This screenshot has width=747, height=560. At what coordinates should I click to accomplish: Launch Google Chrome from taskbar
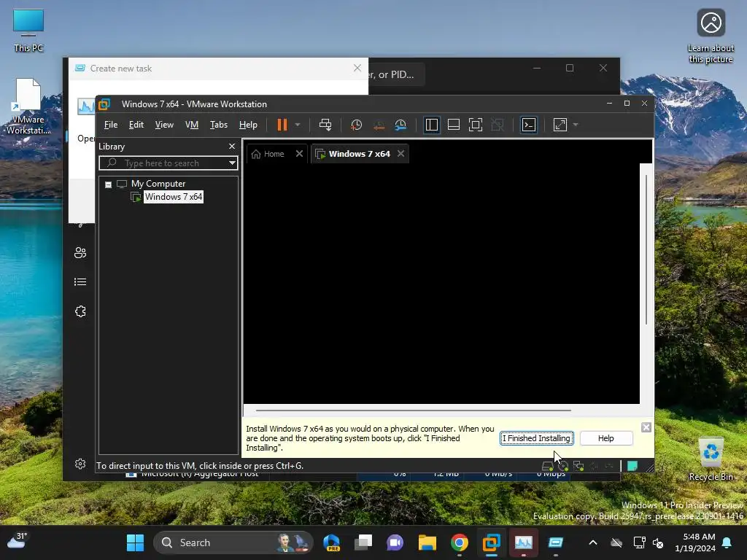click(x=460, y=542)
